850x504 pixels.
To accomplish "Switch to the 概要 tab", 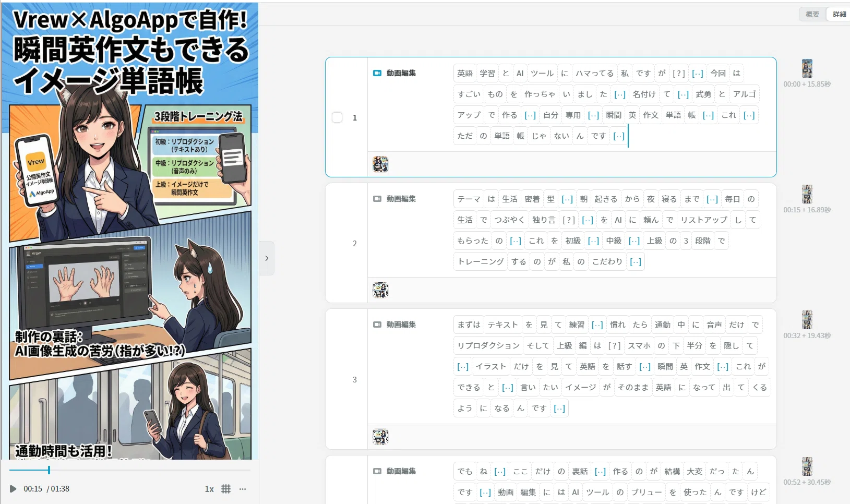I will pos(812,14).
